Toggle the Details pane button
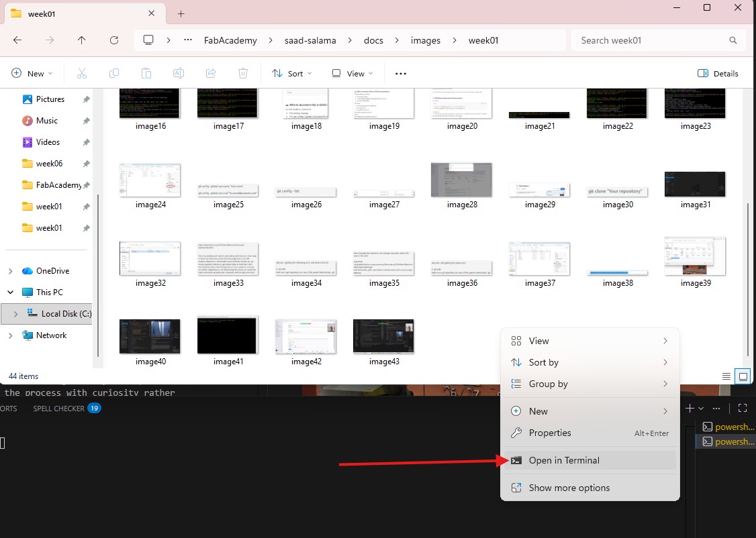The width and height of the screenshot is (756, 538). coord(718,73)
